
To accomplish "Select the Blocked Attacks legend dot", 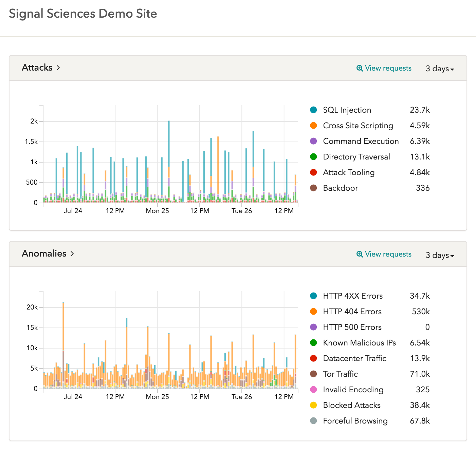I will point(314,405).
